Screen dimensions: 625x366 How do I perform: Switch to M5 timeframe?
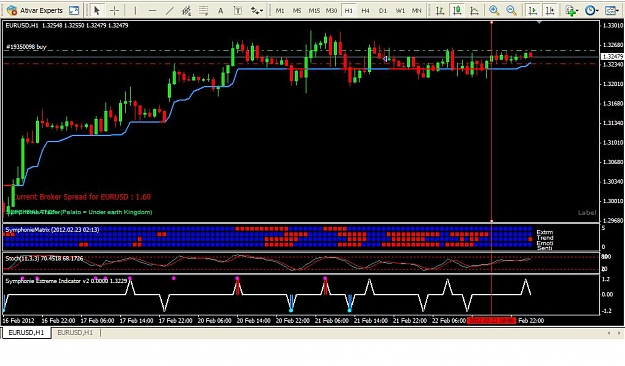[297, 11]
